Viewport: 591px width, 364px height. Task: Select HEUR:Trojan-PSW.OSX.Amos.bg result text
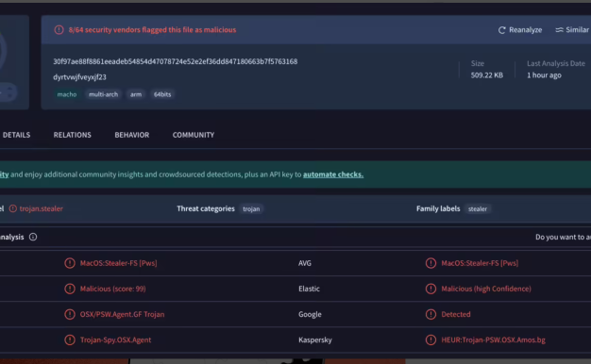pyautogui.click(x=493, y=339)
